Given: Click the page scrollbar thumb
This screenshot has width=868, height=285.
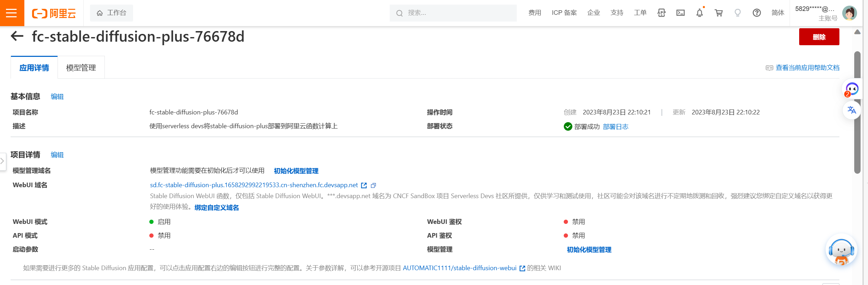Looking at the screenshot, I should click(x=857, y=112).
